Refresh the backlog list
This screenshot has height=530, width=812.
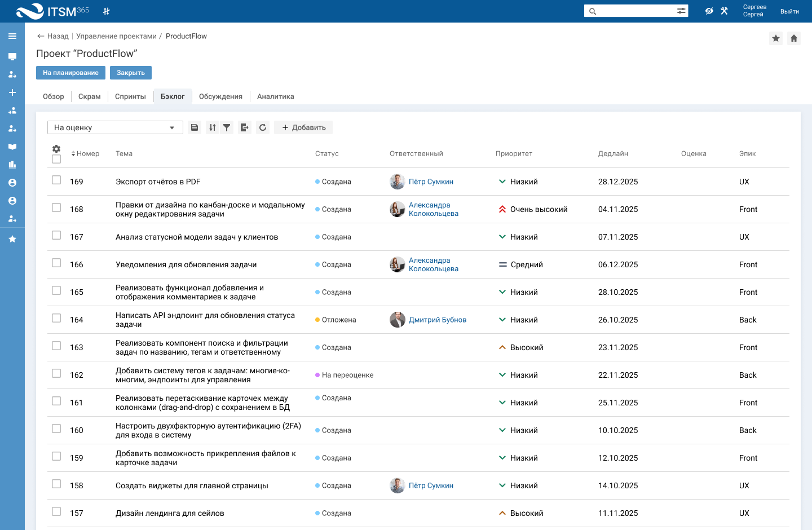pyautogui.click(x=263, y=127)
